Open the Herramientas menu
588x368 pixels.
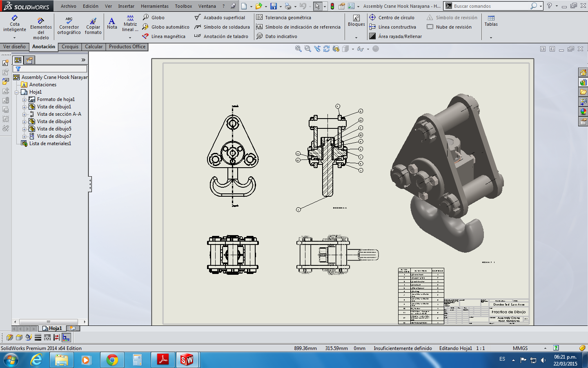tap(154, 6)
